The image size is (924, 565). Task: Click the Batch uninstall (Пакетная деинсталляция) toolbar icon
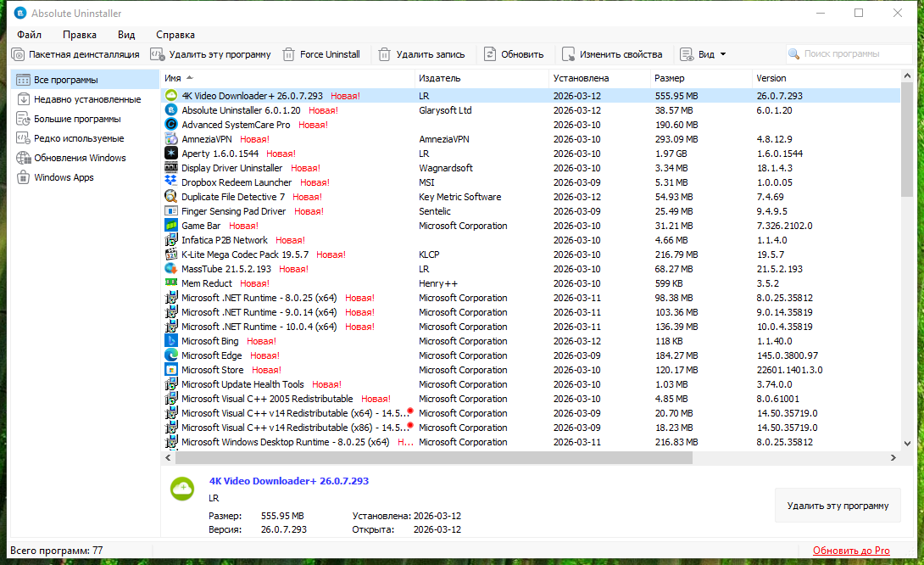pos(18,54)
